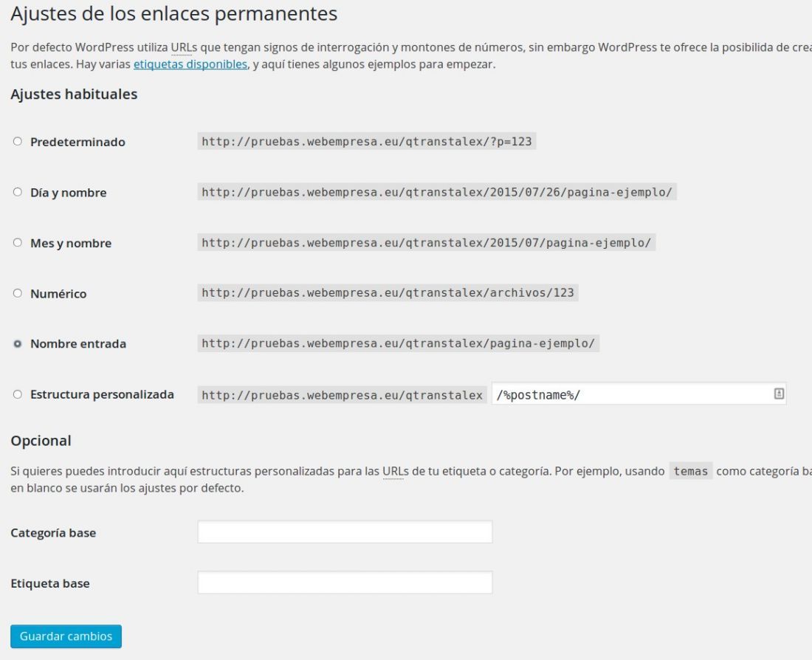The image size is (812, 660).
Task: Open the etiquetas disponibles link
Action: pos(190,64)
